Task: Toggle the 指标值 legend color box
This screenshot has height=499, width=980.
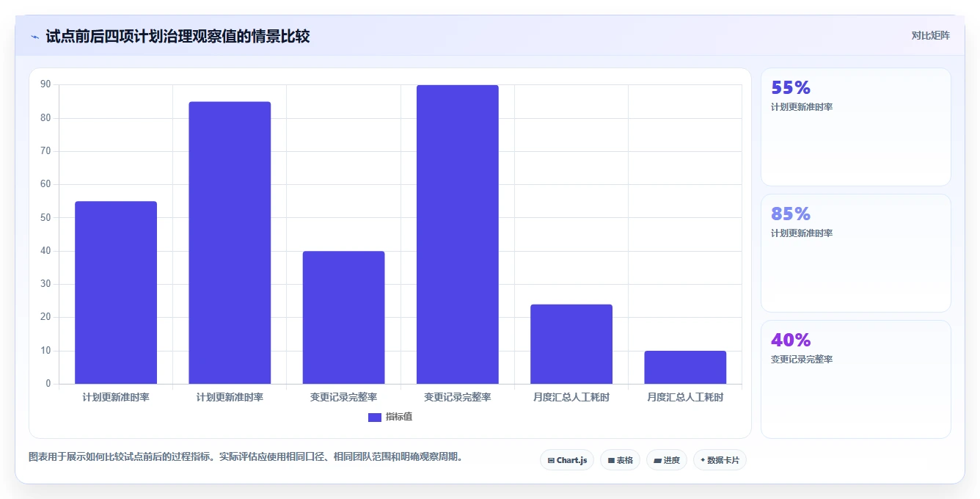Action: pos(375,417)
